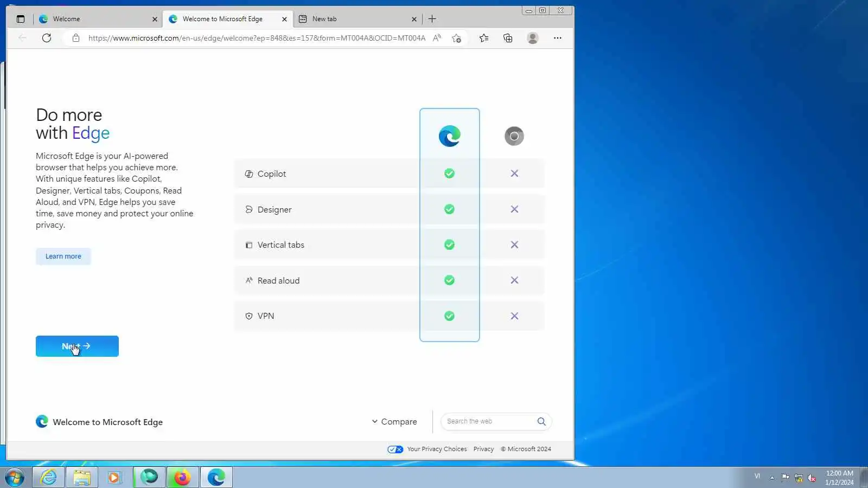Click the 'Vertical tabs' feature label
This screenshot has width=868, height=488.
point(281,245)
